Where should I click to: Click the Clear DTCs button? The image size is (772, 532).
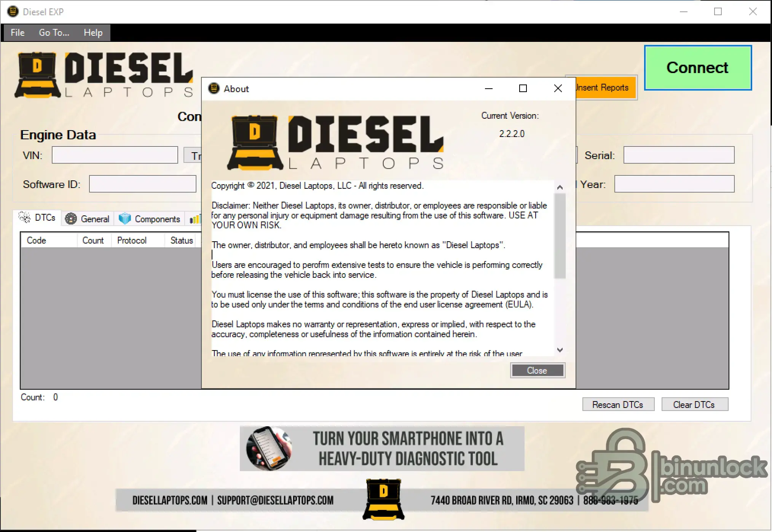click(695, 404)
